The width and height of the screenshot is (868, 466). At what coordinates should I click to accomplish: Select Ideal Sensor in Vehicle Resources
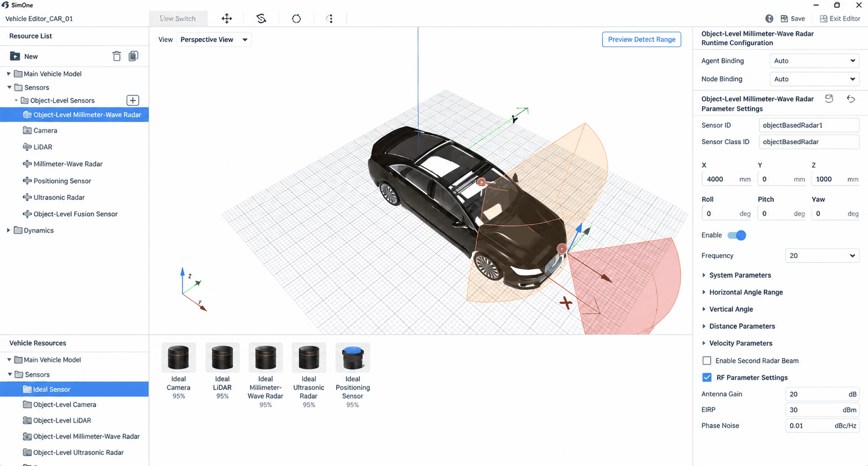tap(74, 389)
